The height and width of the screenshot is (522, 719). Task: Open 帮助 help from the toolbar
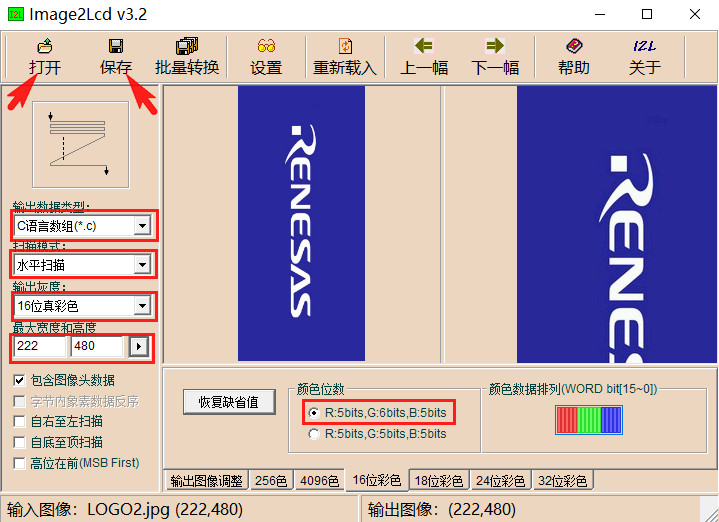pos(574,57)
